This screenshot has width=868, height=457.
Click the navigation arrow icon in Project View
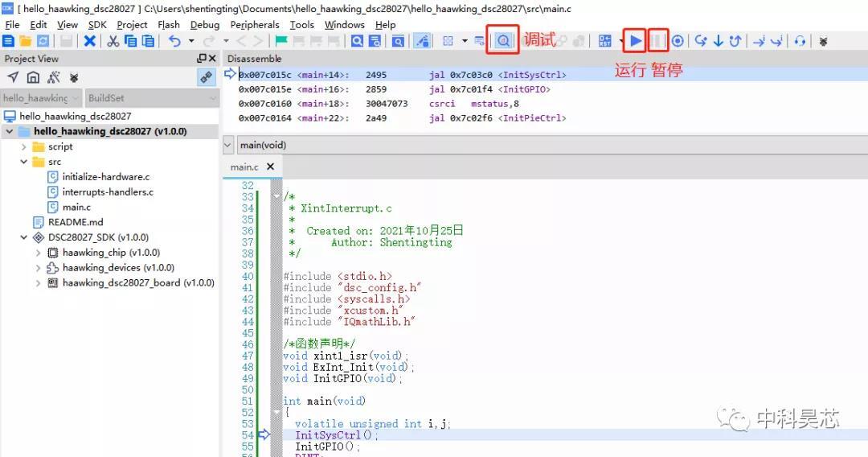pyautogui.click(x=14, y=77)
